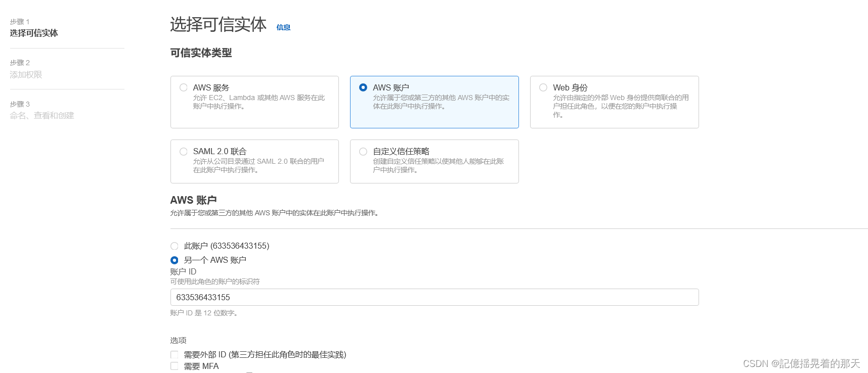Click the hint text 账户 ID 是 12 位数字

pyautogui.click(x=204, y=313)
